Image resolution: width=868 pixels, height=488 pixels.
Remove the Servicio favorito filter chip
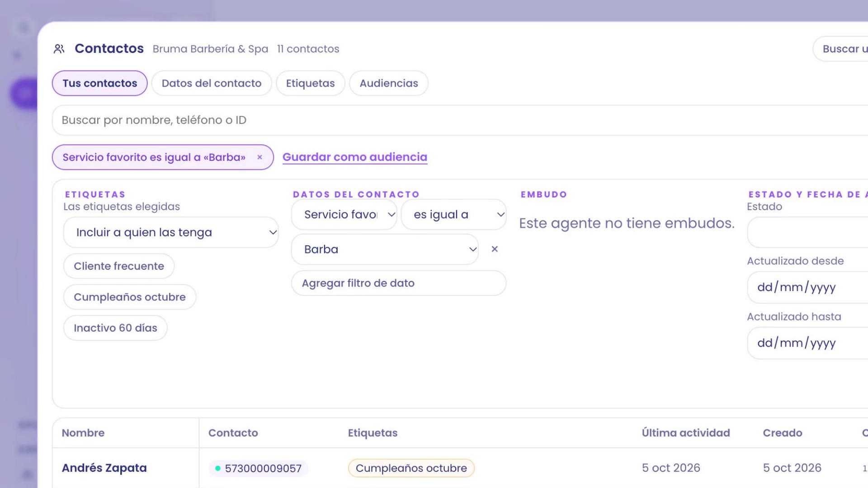coord(259,157)
